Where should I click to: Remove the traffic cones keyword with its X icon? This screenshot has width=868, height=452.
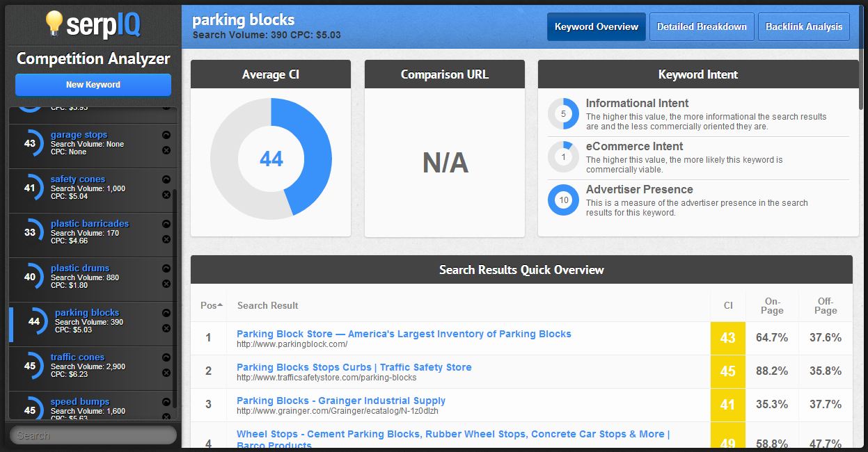coord(166,373)
